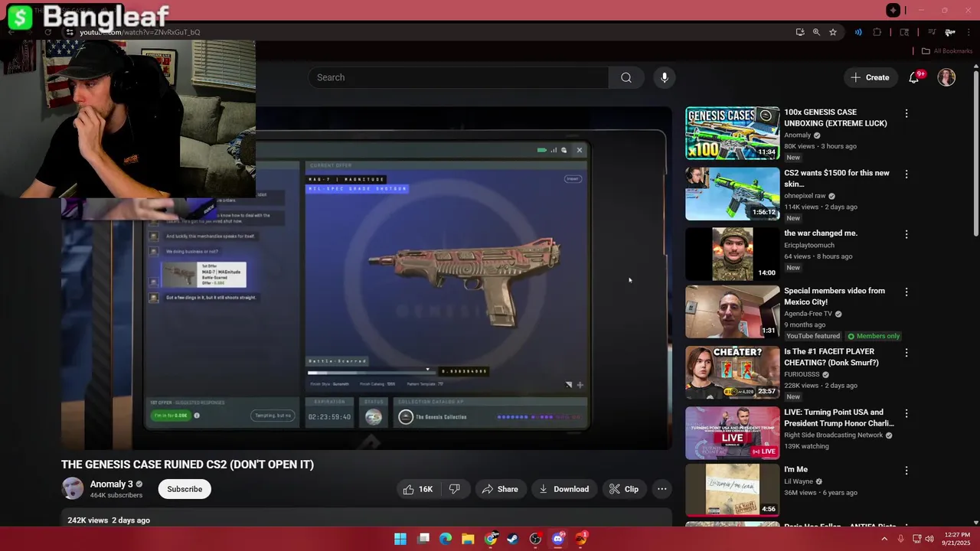Viewport: 980px width, 551px height.
Task: Open Task View on the taskbar
Action: (x=423, y=539)
